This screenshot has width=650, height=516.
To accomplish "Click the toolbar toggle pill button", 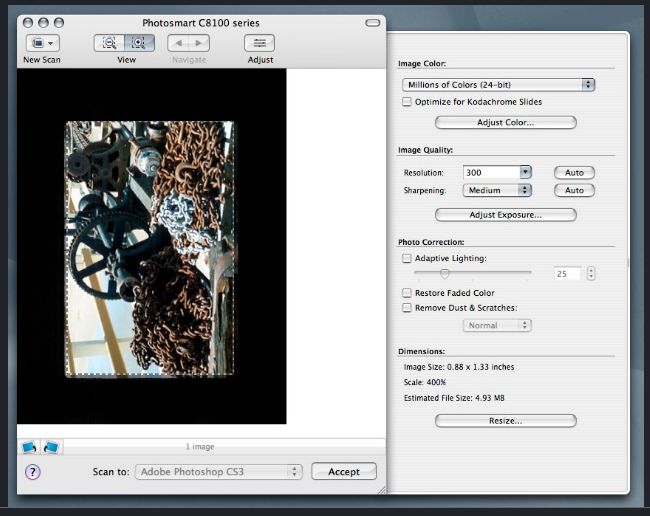I will pos(372,22).
